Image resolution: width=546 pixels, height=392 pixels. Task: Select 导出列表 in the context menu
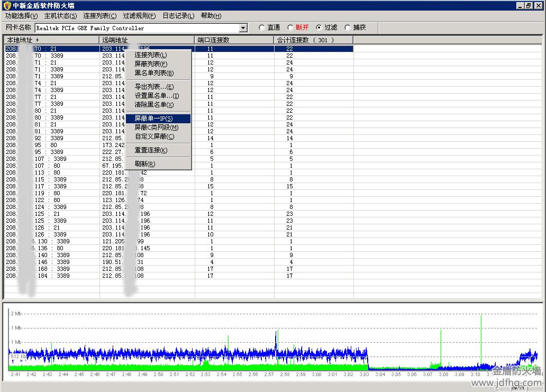coord(154,87)
